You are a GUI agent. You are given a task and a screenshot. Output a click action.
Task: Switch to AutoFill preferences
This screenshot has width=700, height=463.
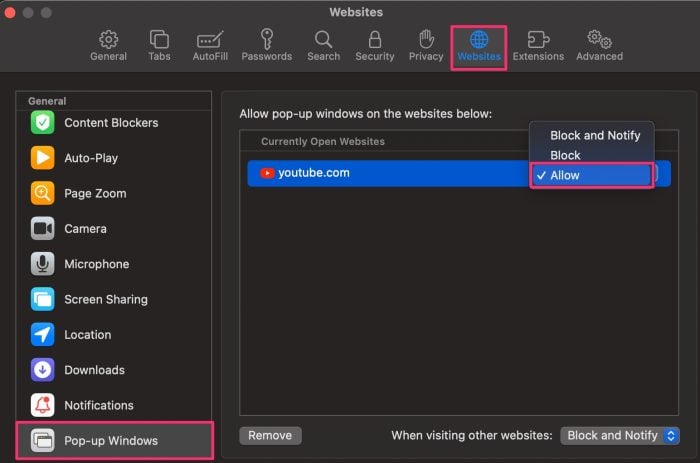tap(210, 46)
